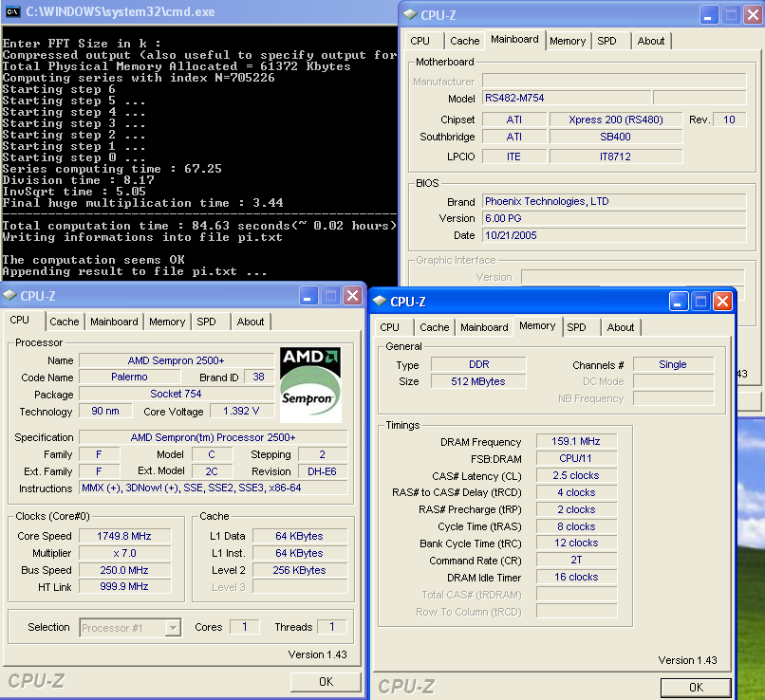Switch to Mainboard tab in CPU window
The image size is (765, 700).
click(114, 322)
